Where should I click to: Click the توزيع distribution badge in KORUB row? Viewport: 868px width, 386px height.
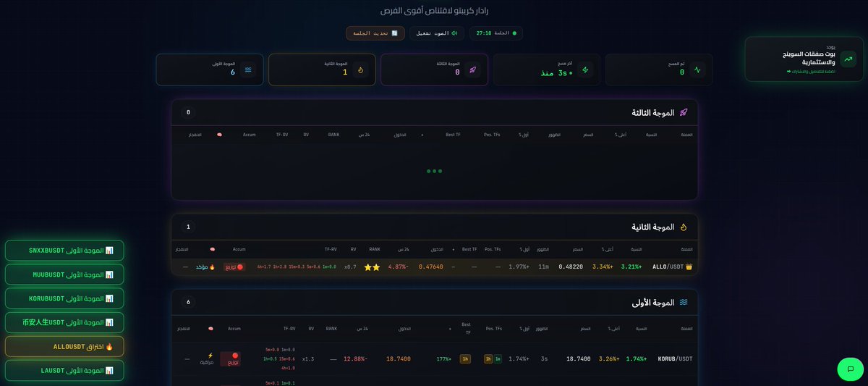pos(231,358)
